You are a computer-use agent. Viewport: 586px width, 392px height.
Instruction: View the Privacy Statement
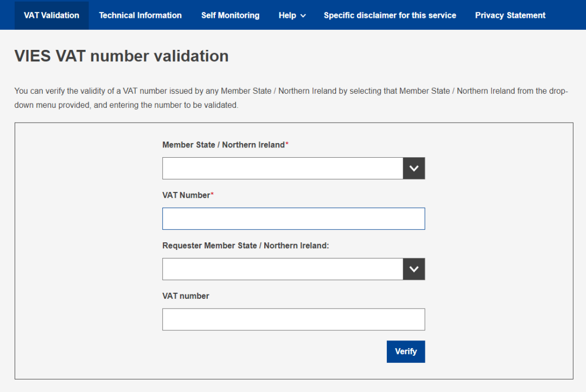tap(510, 15)
